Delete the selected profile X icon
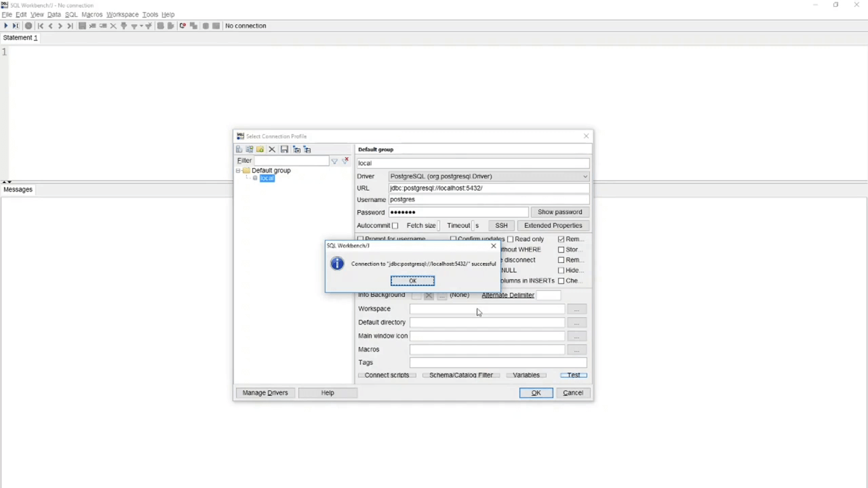The height and width of the screenshot is (488, 868). (272, 149)
